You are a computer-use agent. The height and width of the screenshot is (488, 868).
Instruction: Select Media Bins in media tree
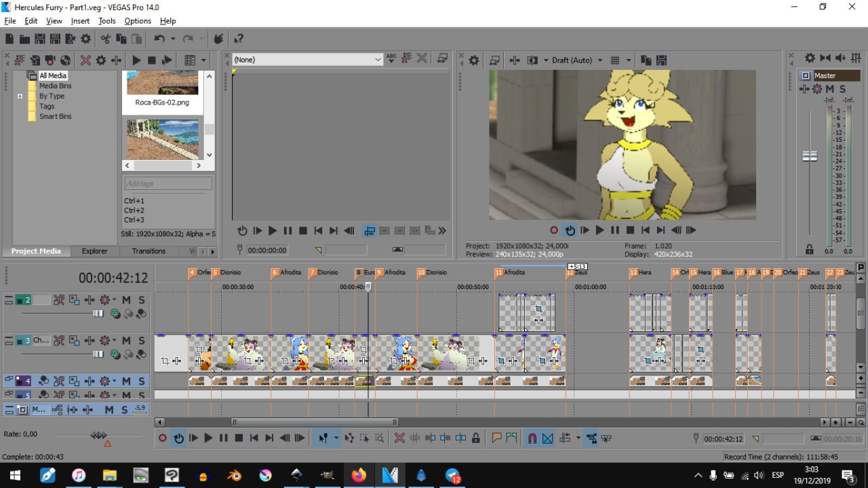coord(55,86)
